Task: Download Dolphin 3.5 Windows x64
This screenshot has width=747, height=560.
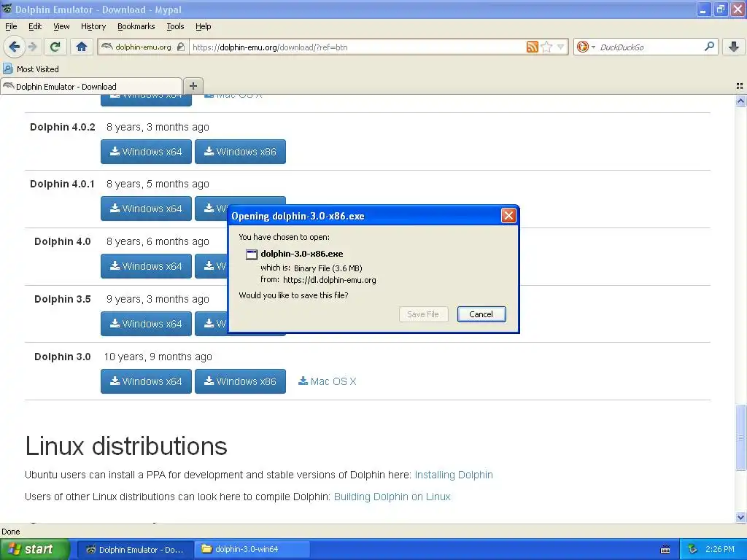Action: pyautogui.click(x=146, y=324)
